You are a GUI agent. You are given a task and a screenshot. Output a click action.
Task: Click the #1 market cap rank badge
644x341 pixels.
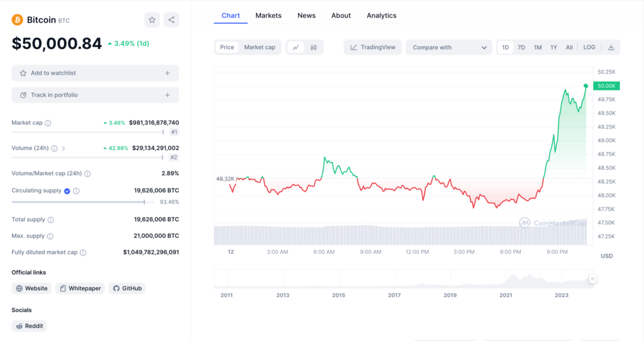(174, 132)
